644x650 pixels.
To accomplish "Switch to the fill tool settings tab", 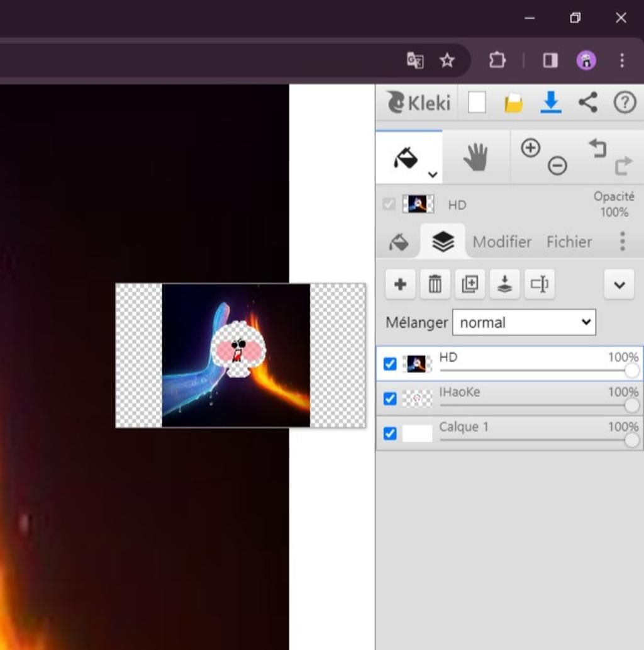I will pyautogui.click(x=399, y=242).
